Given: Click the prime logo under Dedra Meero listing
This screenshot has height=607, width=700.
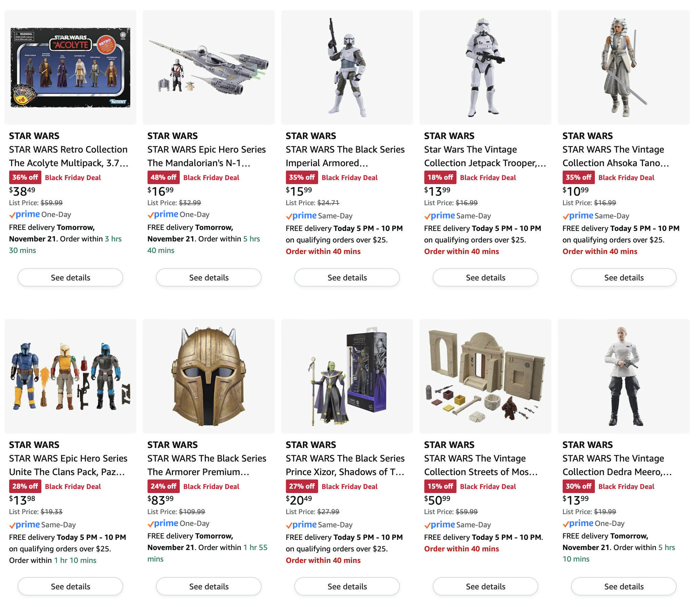Looking at the screenshot, I should [x=578, y=523].
